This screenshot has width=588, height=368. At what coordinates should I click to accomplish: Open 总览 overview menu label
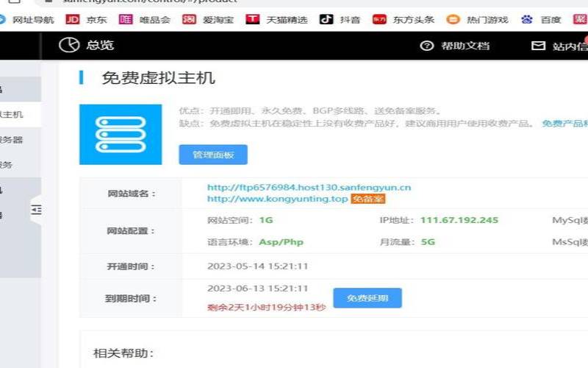click(x=100, y=46)
